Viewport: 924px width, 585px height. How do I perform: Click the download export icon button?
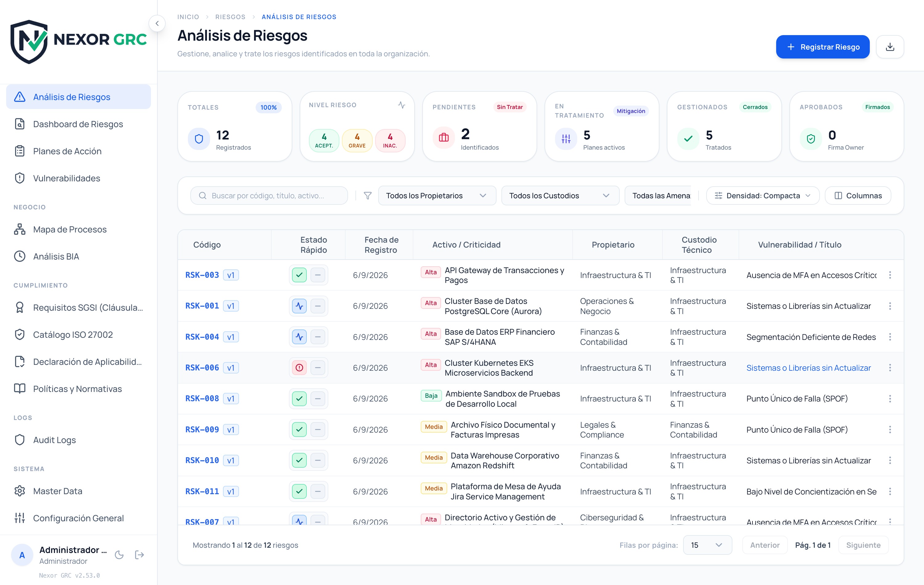[x=890, y=47]
